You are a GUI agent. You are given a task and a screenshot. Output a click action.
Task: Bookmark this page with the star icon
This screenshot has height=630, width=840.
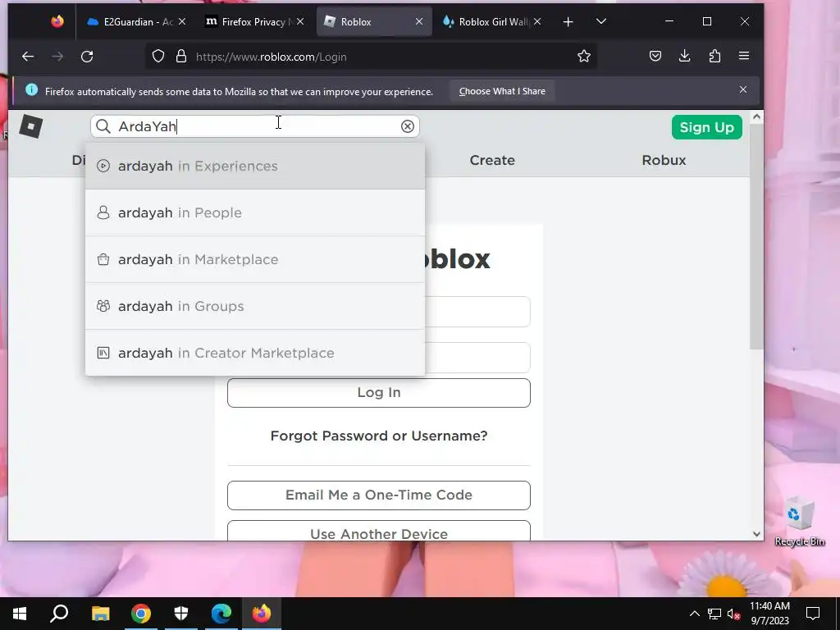tap(584, 57)
